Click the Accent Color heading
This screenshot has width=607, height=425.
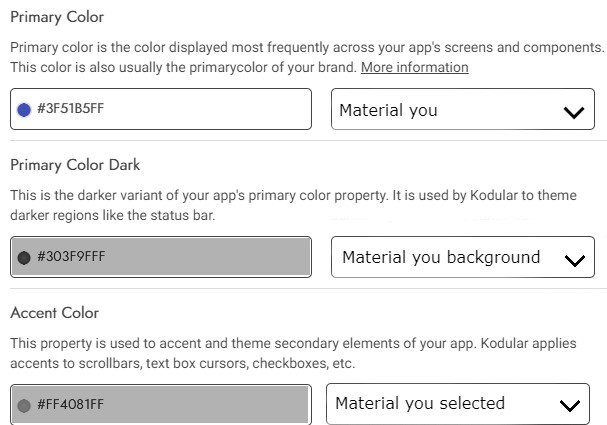coord(55,313)
